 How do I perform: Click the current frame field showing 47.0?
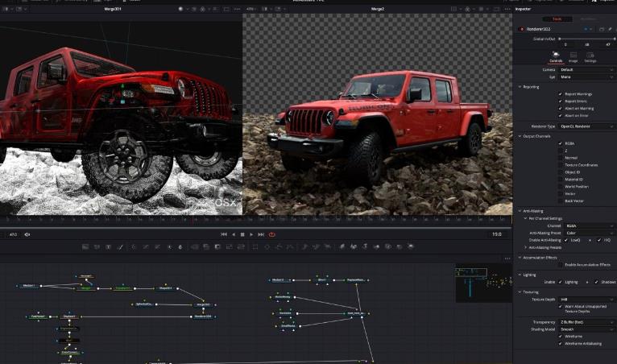click(13, 234)
